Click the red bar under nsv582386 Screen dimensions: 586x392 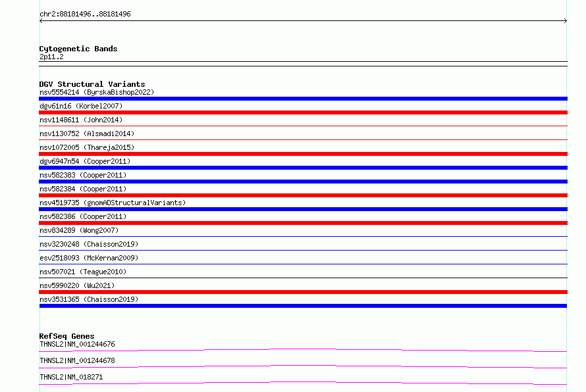(x=303, y=223)
